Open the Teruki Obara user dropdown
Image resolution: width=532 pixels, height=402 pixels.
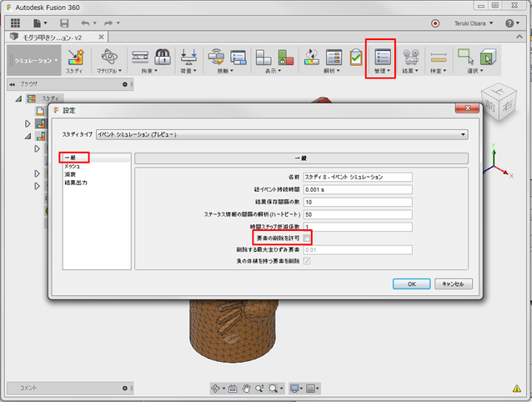coord(474,23)
